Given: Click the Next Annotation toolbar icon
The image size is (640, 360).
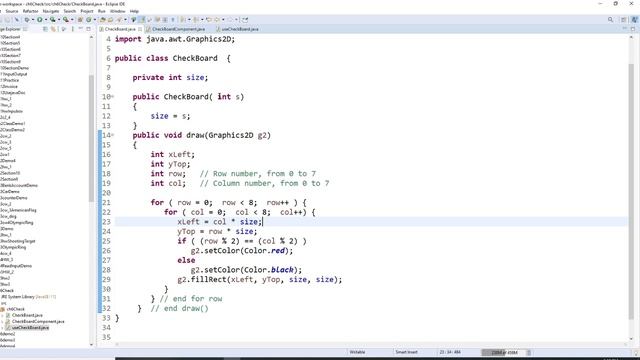Looking at the screenshot, I should point(182,20).
